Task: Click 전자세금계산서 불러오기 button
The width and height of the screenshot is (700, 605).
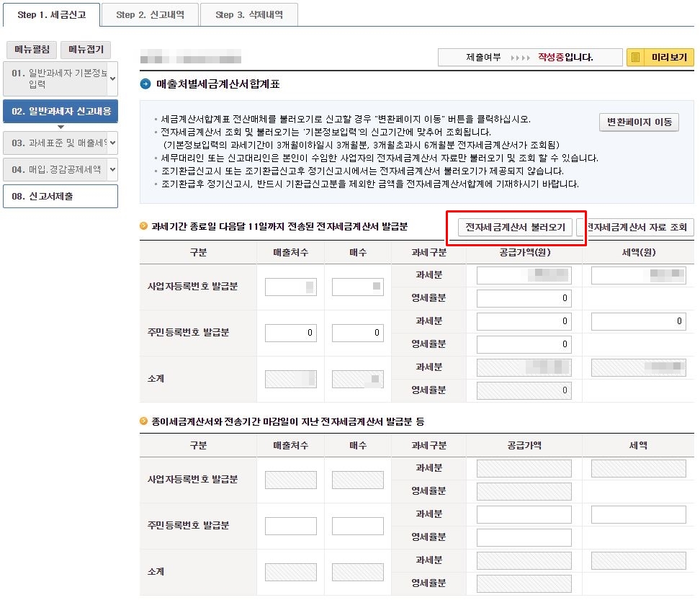Action: point(515,228)
